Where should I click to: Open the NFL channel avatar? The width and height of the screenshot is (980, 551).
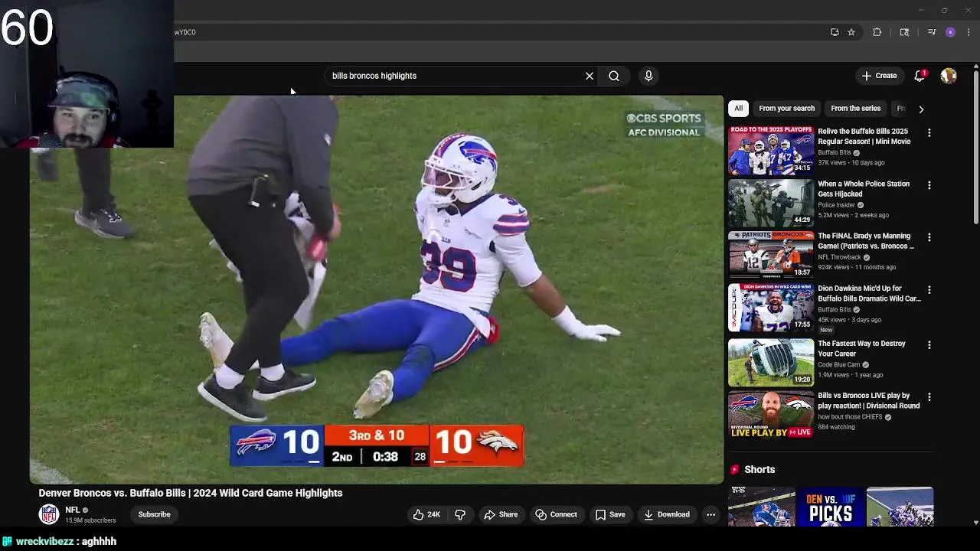(x=49, y=514)
